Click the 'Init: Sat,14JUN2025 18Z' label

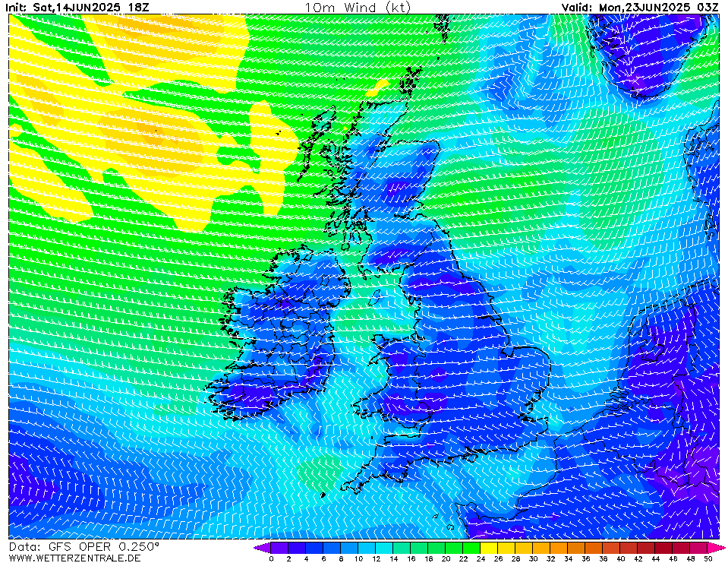pyautogui.click(x=78, y=8)
